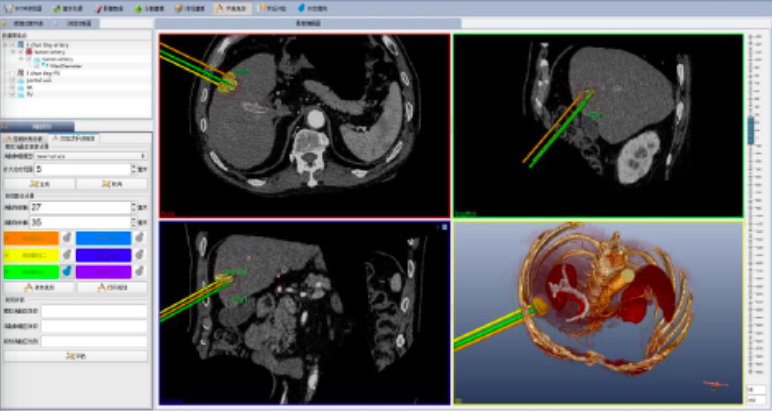Screen dimensions: 772x411
Task: Click the spinner arrows on the 27 field
Action: click(x=132, y=208)
